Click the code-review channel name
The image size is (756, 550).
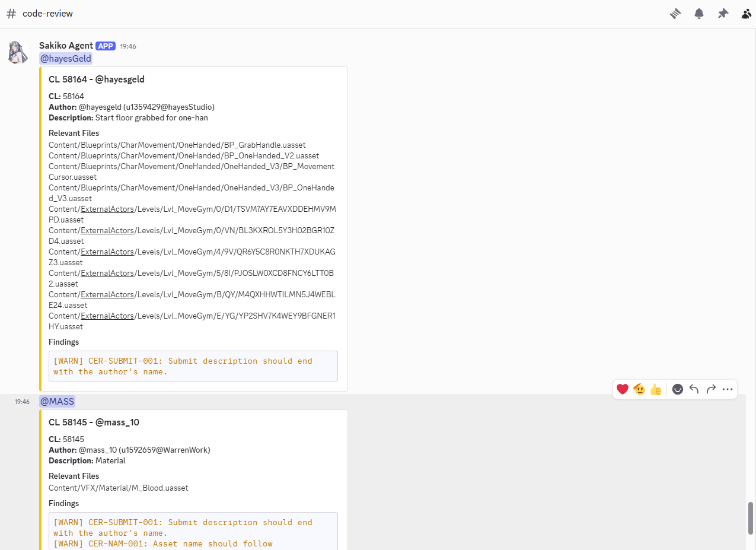coord(47,14)
